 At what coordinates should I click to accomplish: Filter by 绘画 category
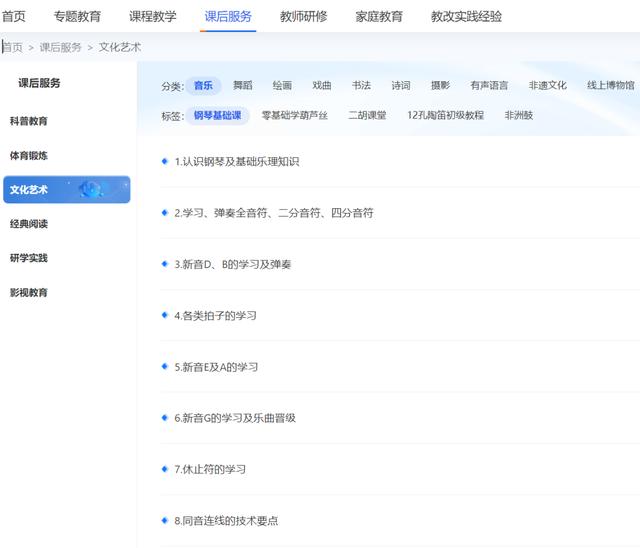282,86
